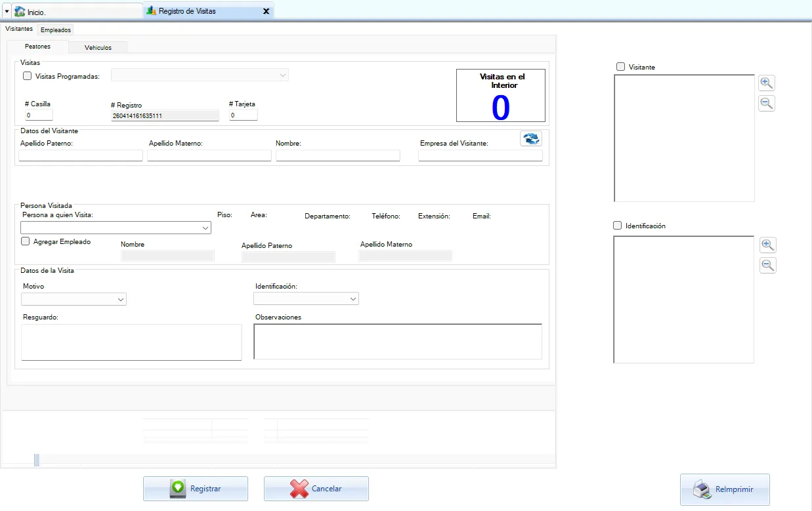The width and height of the screenshot is (812, 511).
Task: Click the Identificación image preview box
Action: [683, 300]
